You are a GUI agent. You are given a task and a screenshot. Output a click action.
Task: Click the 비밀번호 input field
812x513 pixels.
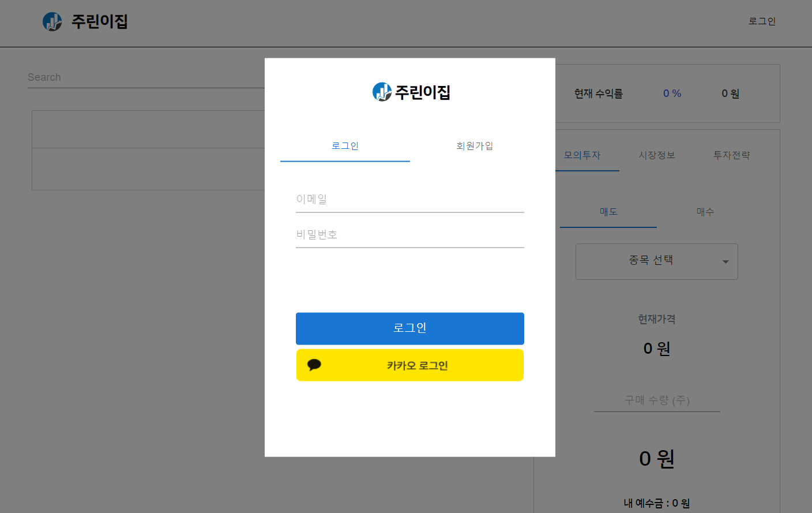pyautogui.click(x=410, y=234)
